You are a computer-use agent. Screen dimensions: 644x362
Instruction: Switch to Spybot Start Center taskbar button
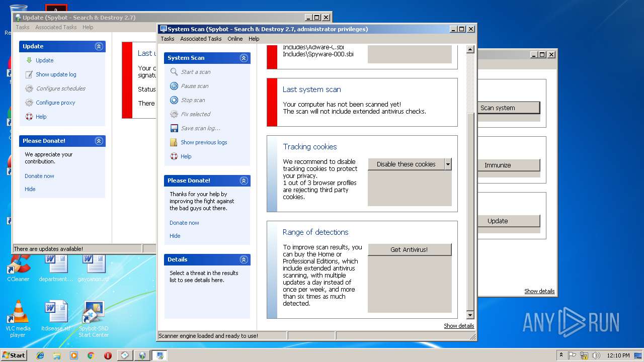pyautogui.click(x=125, y=355)
